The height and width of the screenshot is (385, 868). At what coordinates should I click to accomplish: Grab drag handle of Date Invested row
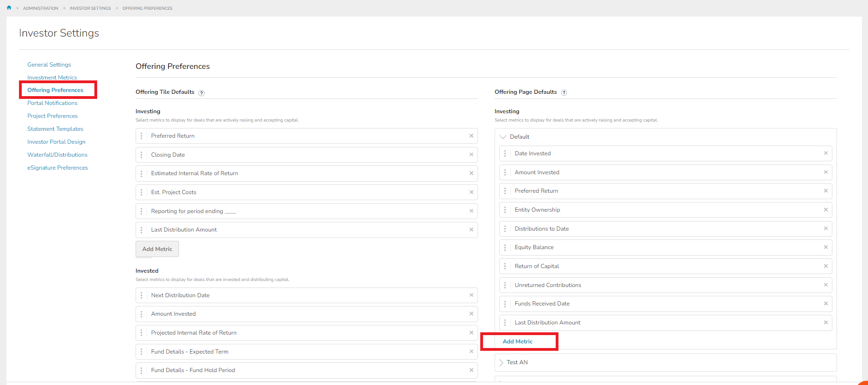(x=505, y=153)
